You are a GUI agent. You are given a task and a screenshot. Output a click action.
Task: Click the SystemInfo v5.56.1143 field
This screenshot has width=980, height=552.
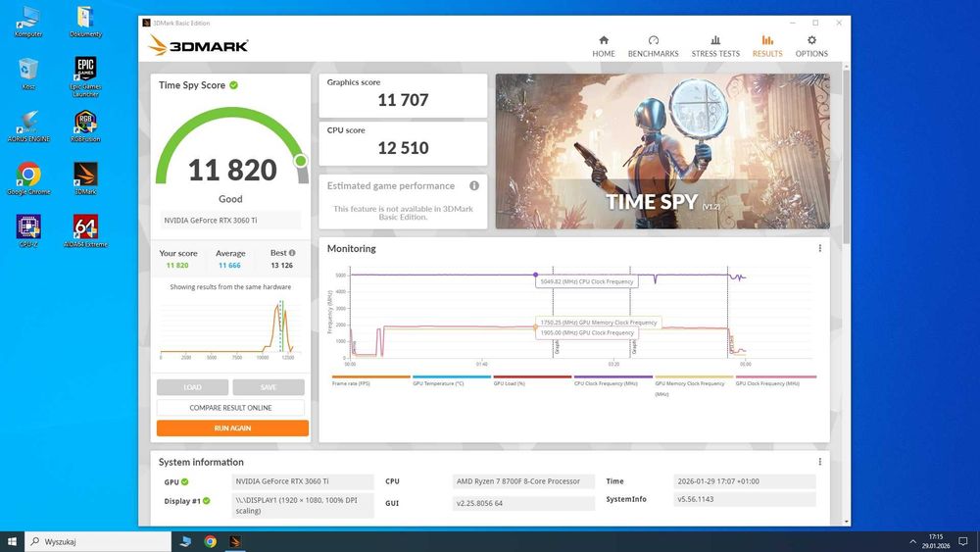click(x=745, y=499)
